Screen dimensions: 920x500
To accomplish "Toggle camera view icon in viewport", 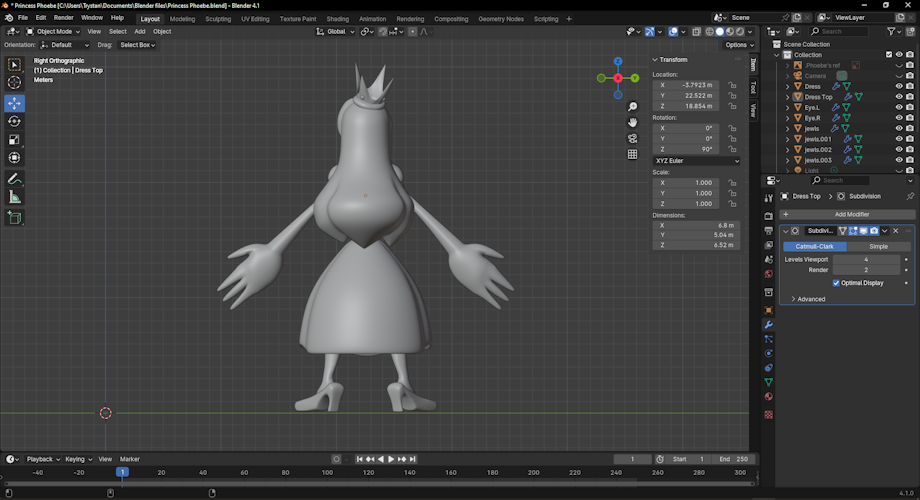I will coord(632,138).
